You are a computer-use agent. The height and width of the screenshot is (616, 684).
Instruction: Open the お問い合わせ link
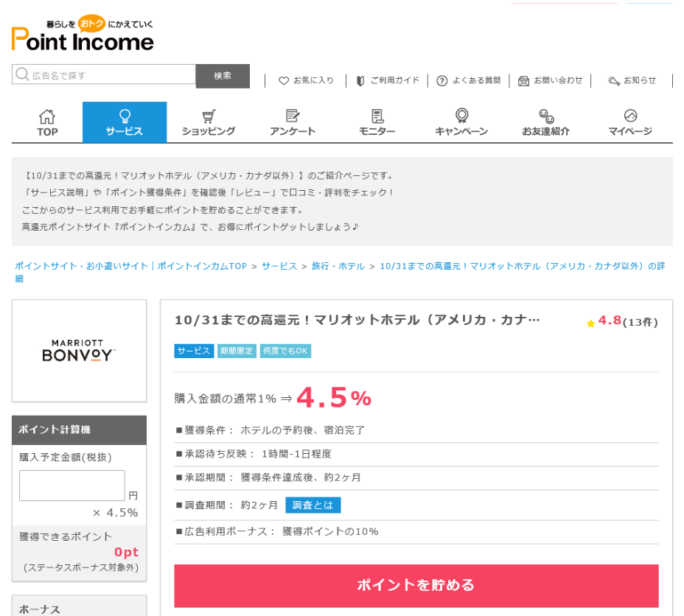pos(551,80)
